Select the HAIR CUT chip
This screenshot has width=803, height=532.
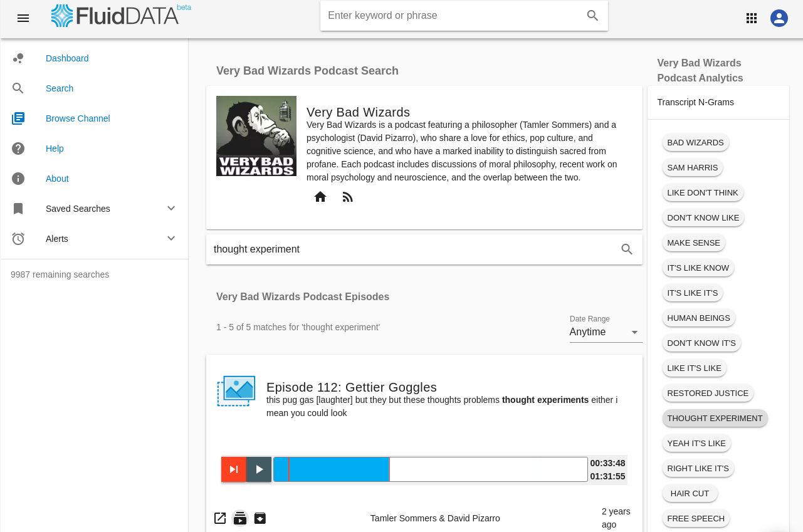click(x=690, y=494)
